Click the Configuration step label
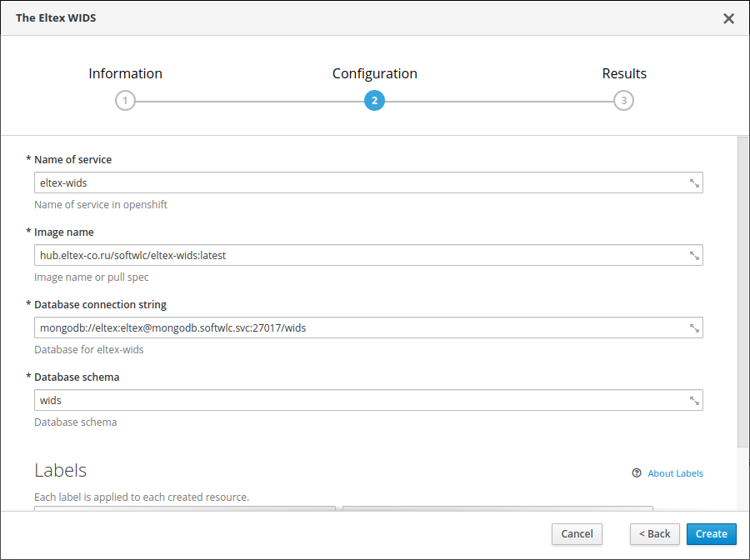This screenshot has height=560, width=750. click(x=374, y=73)
